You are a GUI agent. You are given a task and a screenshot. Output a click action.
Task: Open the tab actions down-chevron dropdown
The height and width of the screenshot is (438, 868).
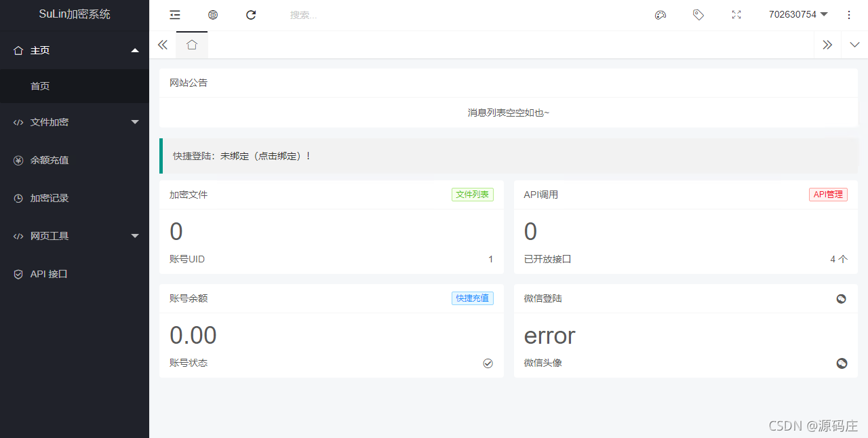[x=854, y=45]
